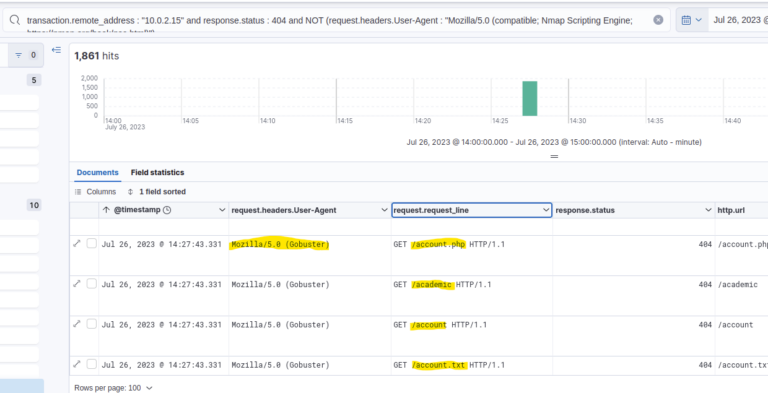The width and height of the screenshot is (768, 393).
Task: Click the sidebar badge showing 10
Action: tap(34, 205)
